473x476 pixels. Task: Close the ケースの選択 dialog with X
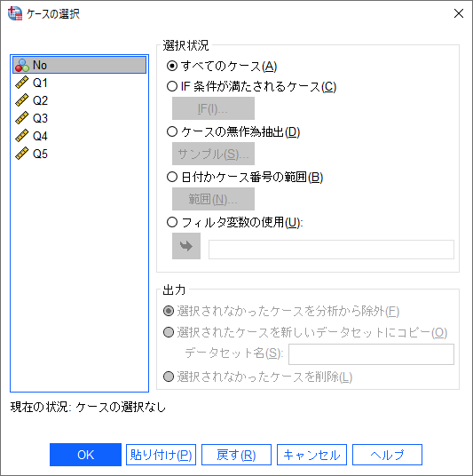(459, 13)
